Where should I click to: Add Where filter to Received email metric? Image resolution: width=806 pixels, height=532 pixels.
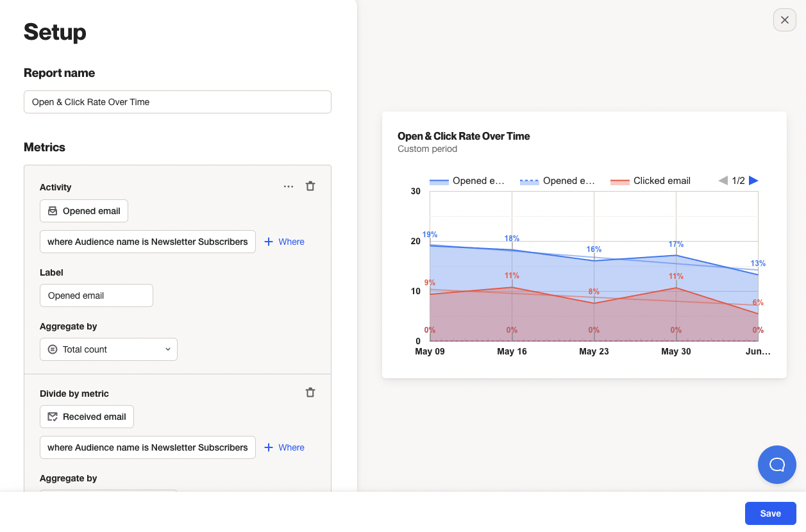[x=284, y=447]
